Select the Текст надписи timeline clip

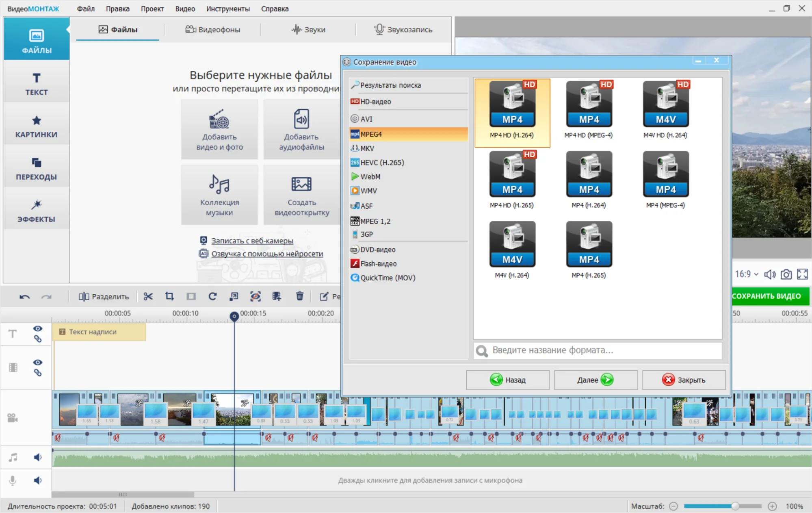click(99, 332)
